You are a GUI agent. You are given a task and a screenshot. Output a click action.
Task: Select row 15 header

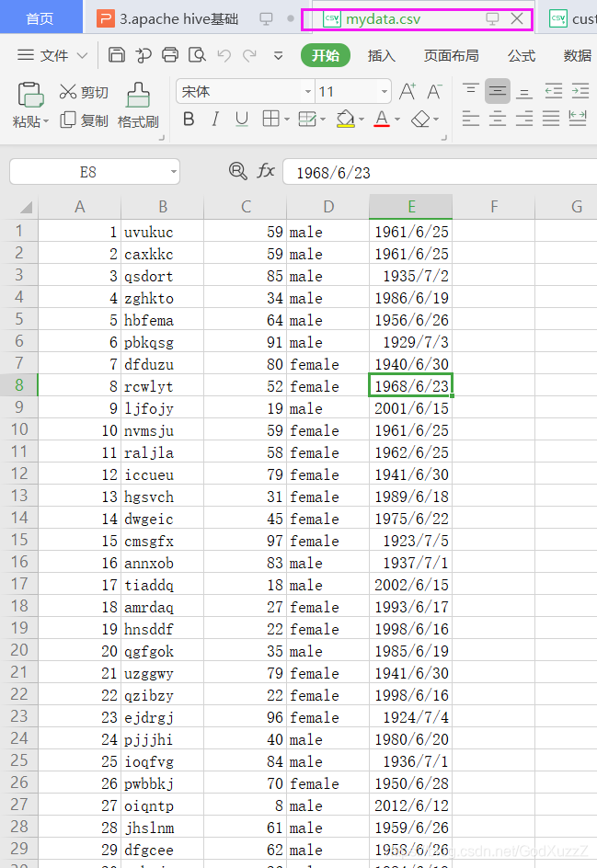tap(18, 540)
